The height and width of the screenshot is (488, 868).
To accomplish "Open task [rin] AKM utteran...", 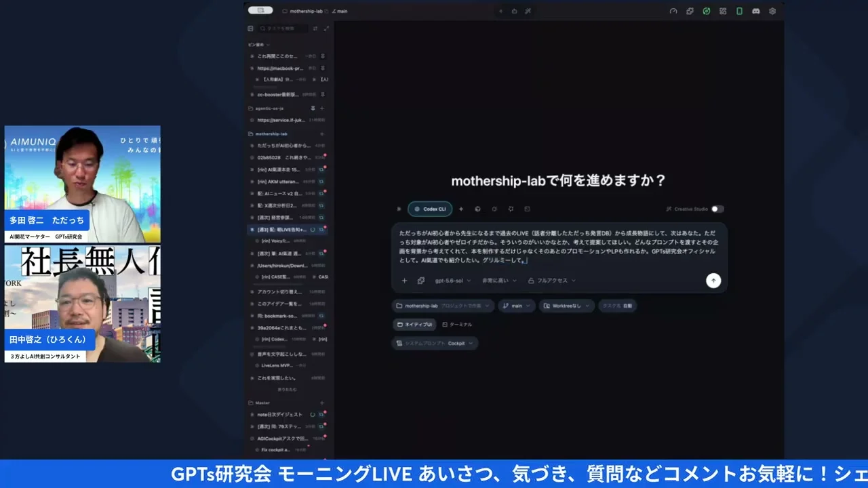I will 288,182.
